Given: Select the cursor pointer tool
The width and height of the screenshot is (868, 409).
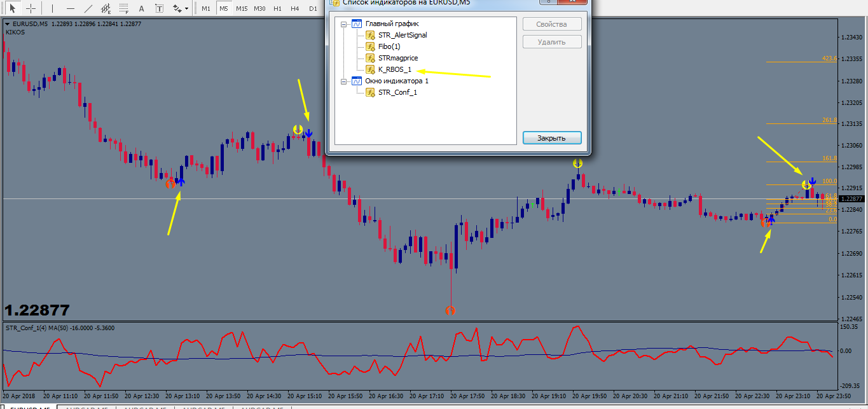Looking at the screenshot, I should (12, 9).
